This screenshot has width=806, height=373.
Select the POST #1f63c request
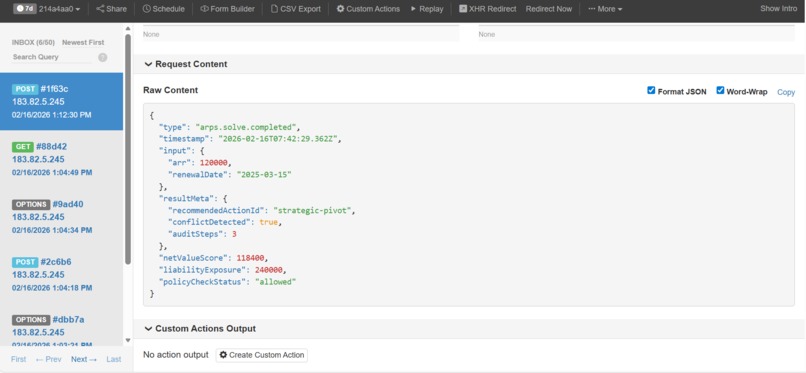(61, 101)
